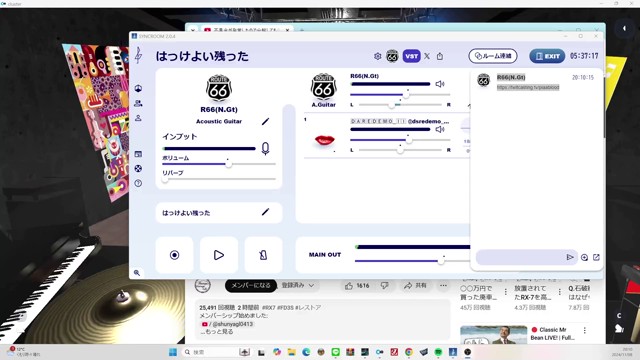The height and width of the screenshot is (360, 640).
Task: Click the chat message input field
Action: pyautogui.click(x=520, y=257)
